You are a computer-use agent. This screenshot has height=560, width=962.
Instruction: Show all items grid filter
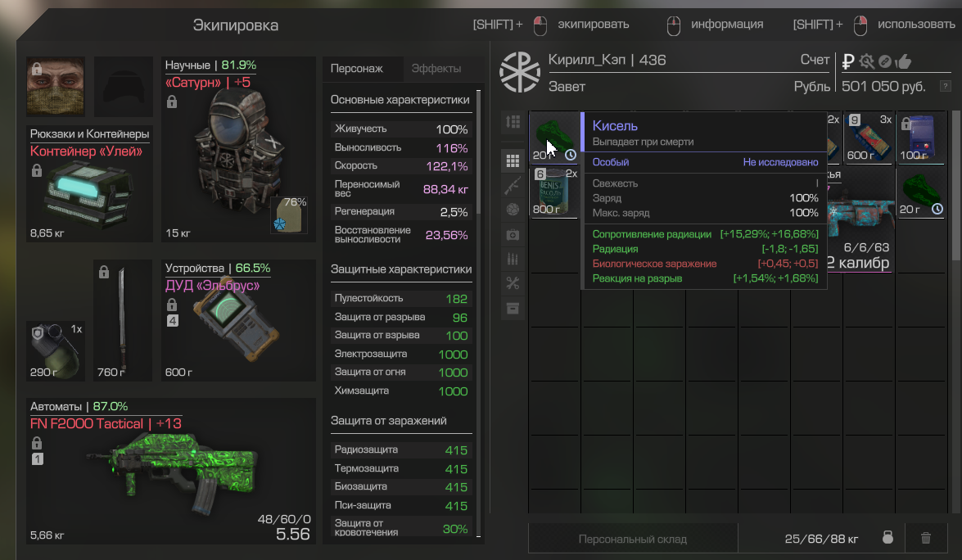click(513, 161)
